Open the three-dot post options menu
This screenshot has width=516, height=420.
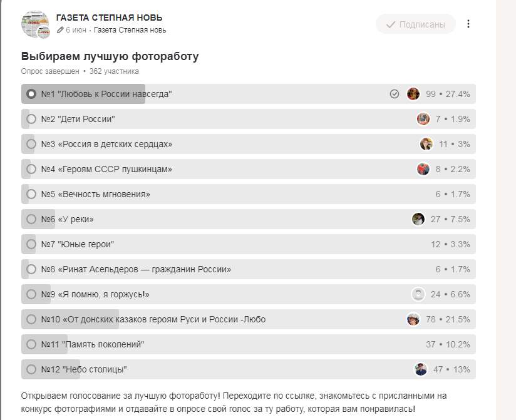[468, 24]
